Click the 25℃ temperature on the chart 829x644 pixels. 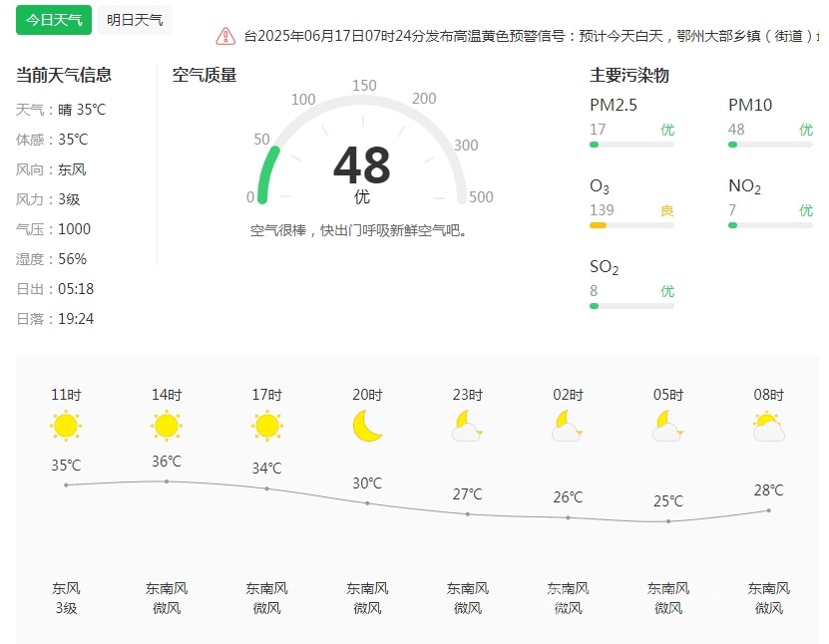[x=668, y=500]
